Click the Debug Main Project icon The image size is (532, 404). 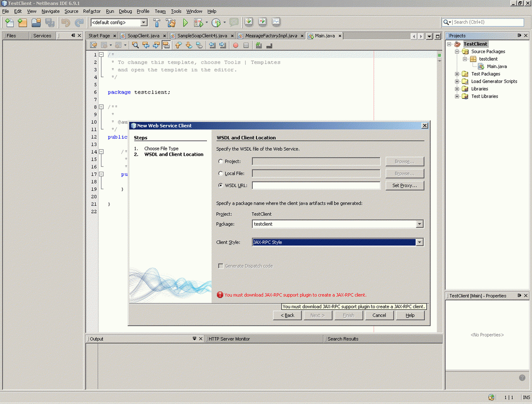198,22
